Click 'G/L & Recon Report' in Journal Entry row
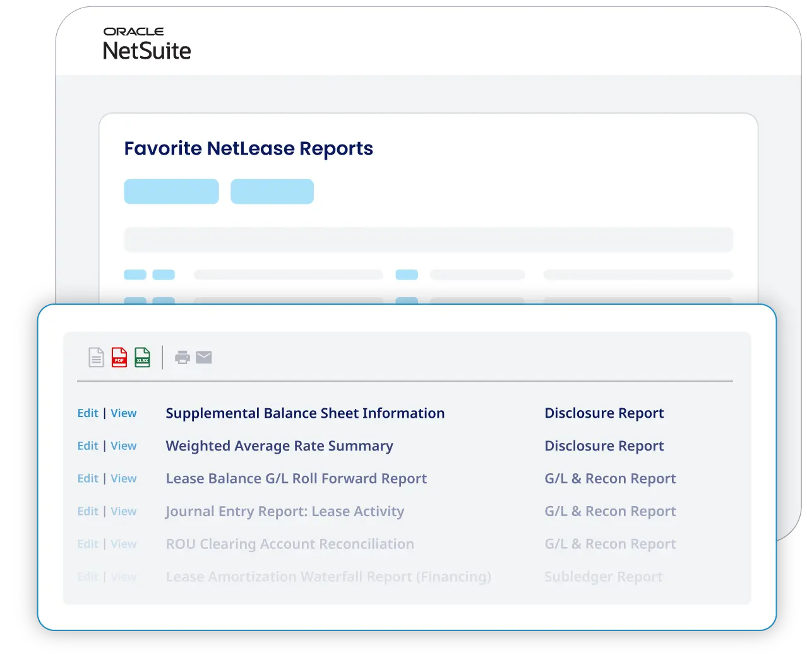Screen dimensions: 807x672 [x=610, y=512]
